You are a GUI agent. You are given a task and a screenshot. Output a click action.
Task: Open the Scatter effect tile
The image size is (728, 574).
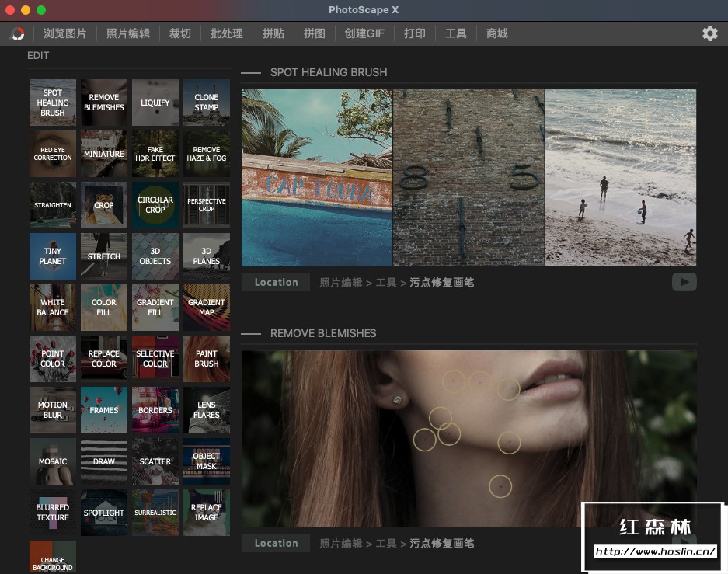[155, 461]
